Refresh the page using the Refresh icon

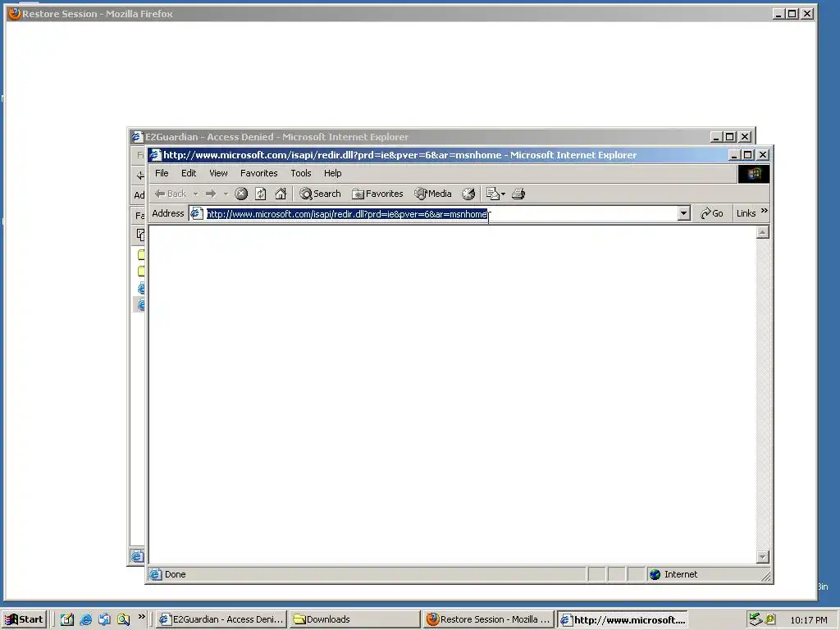tap(260, 194)
